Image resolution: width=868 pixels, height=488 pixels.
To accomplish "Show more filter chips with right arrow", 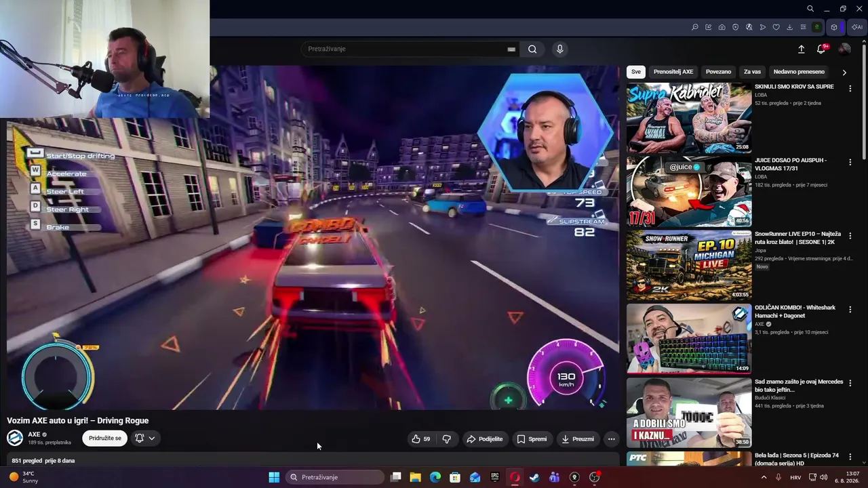I will pos(844,72).
